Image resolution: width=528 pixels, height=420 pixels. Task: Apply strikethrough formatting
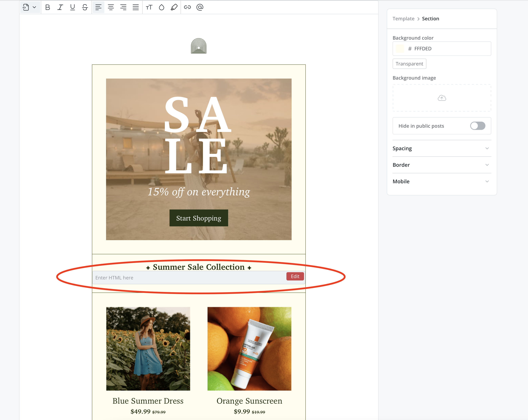(85, 7)
